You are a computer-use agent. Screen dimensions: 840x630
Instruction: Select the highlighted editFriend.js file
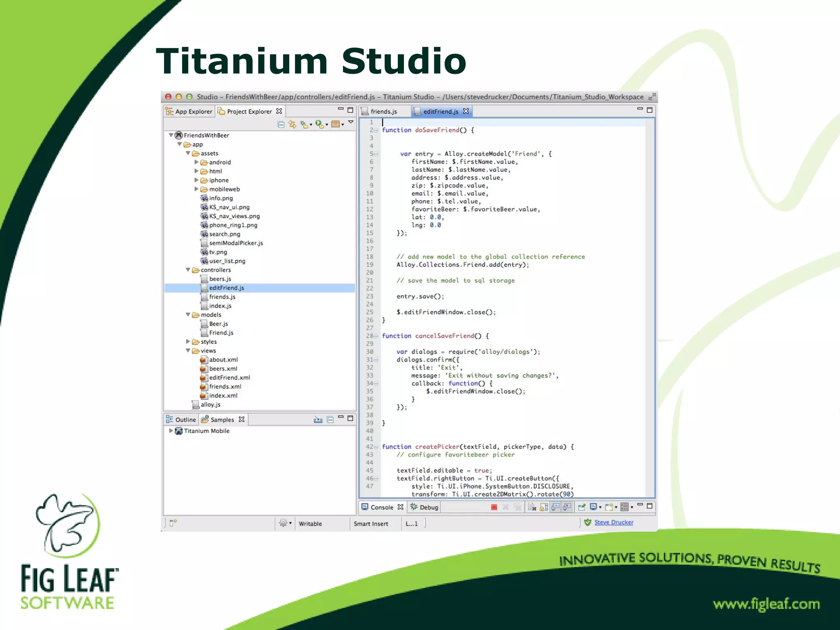(x=260, y=288)
